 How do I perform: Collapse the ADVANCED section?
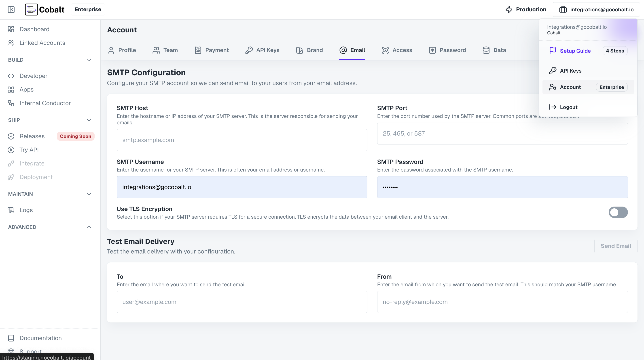coord(89,227)
